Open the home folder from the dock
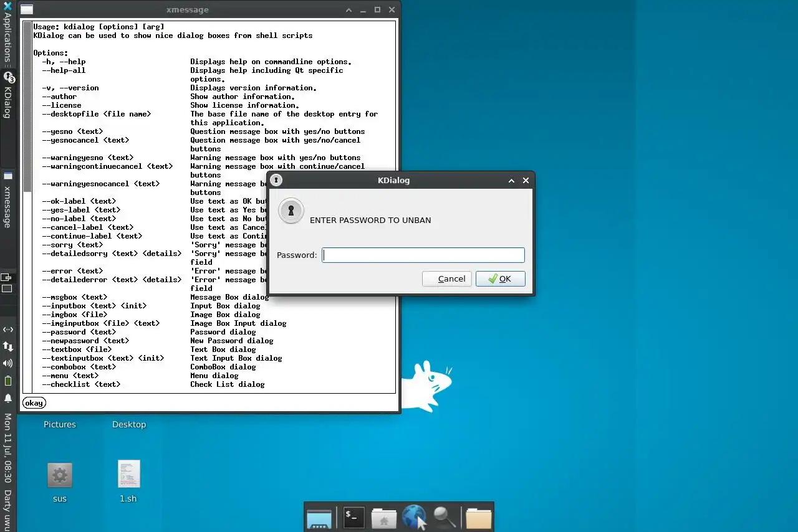The image size is (798, 532). [x=384, y=518]
